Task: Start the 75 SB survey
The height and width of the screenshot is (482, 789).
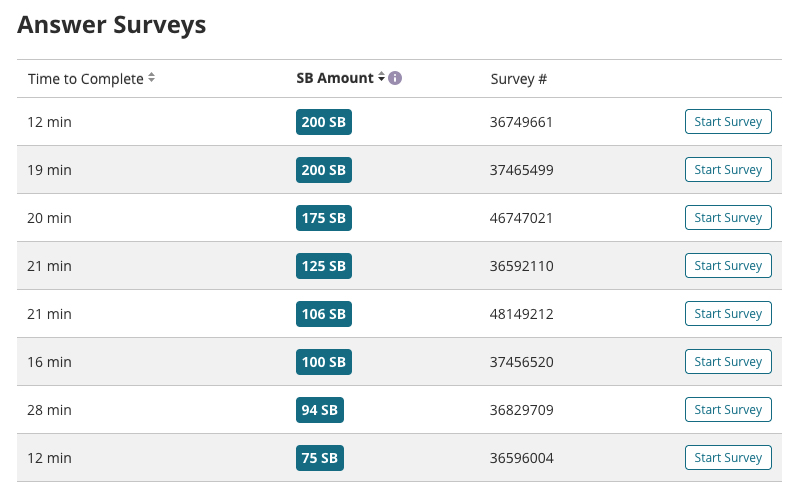Action: point(728,458)
